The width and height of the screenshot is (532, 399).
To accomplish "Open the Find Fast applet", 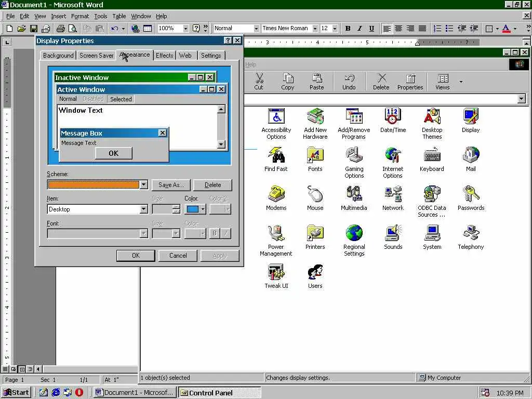I will 276,159.
